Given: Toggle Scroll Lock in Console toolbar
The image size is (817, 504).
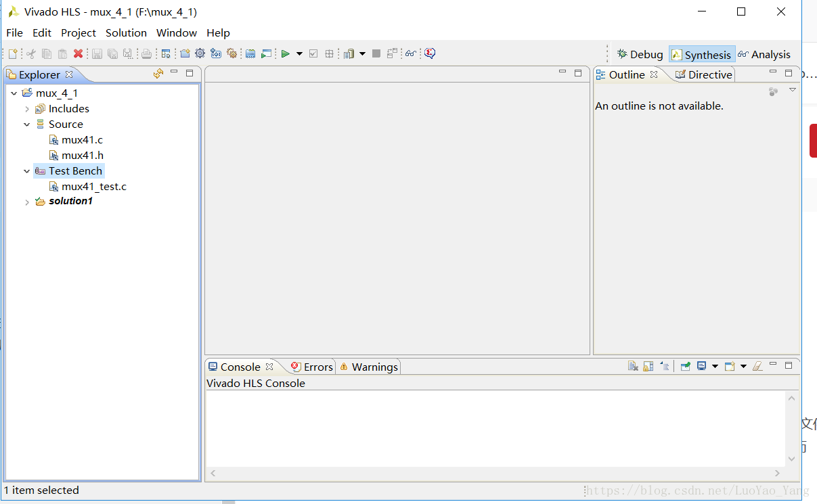Looking at the screenshot, I should point(648,366).
